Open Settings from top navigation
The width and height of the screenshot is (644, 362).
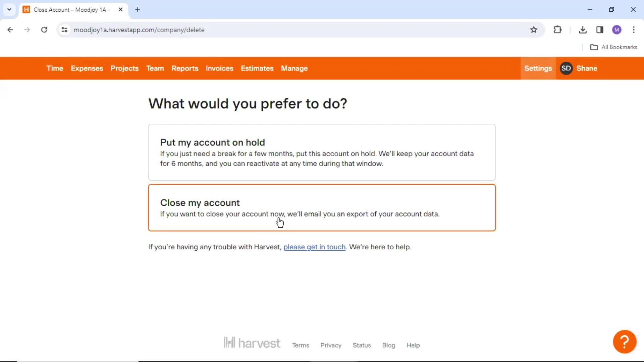click(538, 68)
